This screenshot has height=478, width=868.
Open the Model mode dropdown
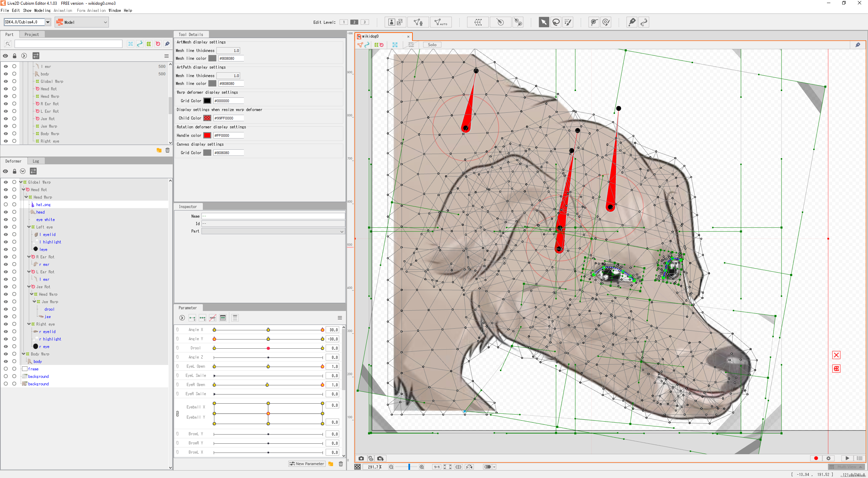coord(82,22)
